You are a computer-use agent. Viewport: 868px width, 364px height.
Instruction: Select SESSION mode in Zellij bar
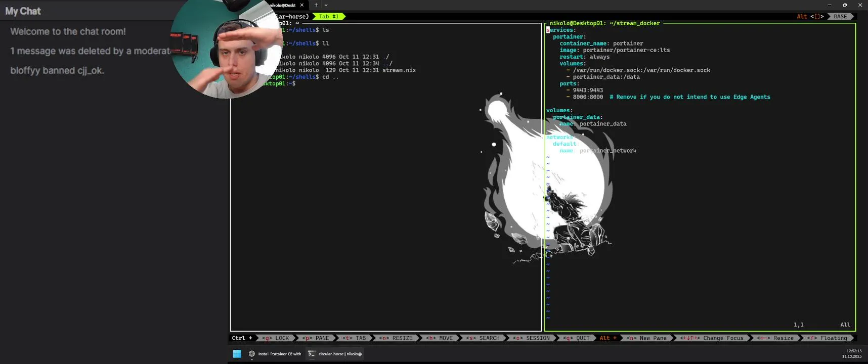pyautogui.click(x=532, y=338)
